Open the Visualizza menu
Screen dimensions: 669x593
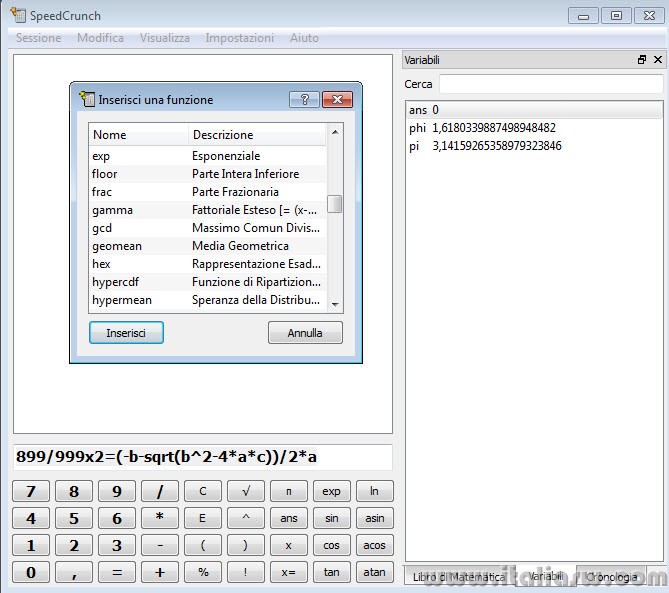point(165,38)
